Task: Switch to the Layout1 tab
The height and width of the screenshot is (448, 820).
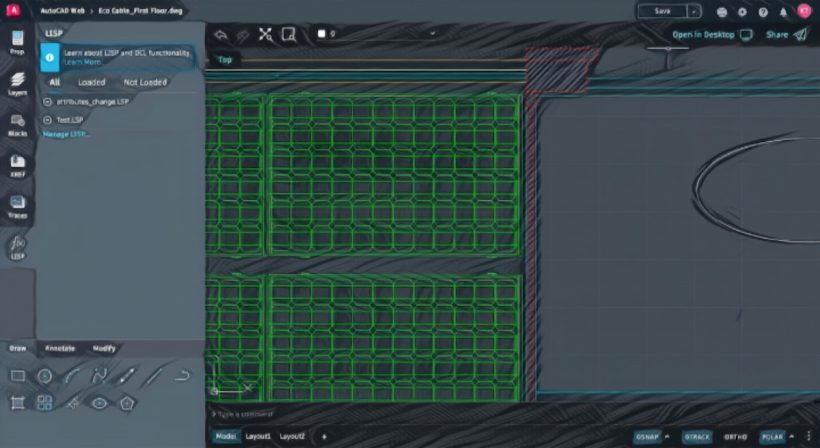Action: tap(258, 436)
